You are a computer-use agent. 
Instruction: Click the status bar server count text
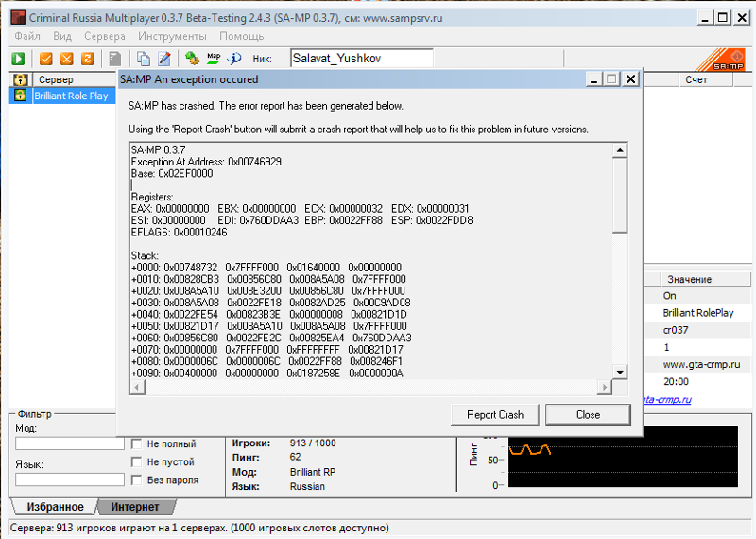point(199,528)
